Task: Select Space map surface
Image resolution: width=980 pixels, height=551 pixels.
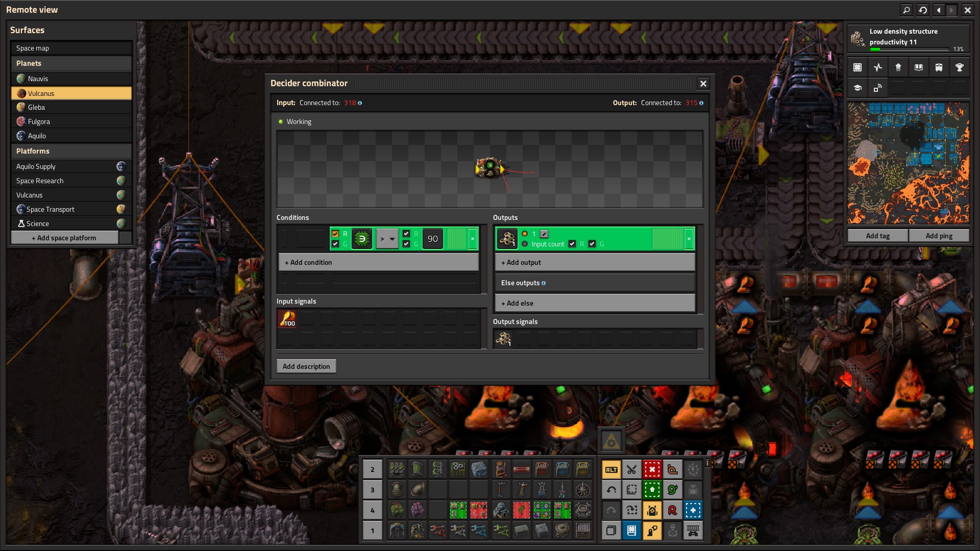Action: click(71, 48)
